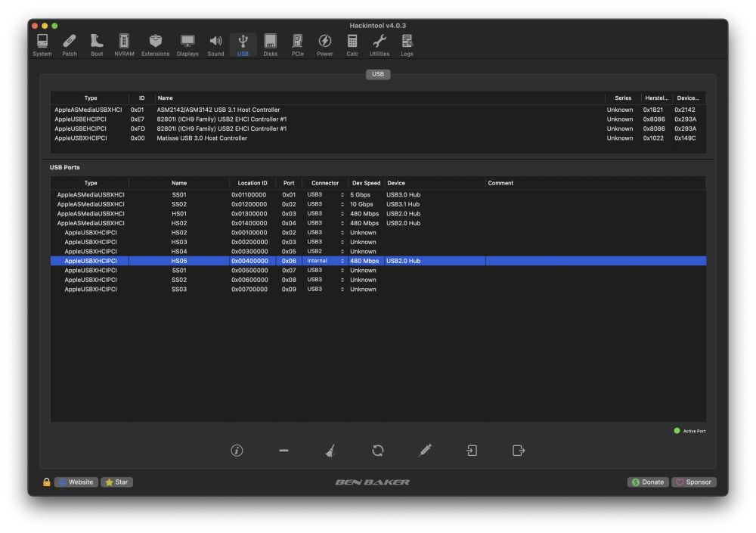Select port location 0x00100000
The width and height of the screenshot is (756, 533).
249,233
